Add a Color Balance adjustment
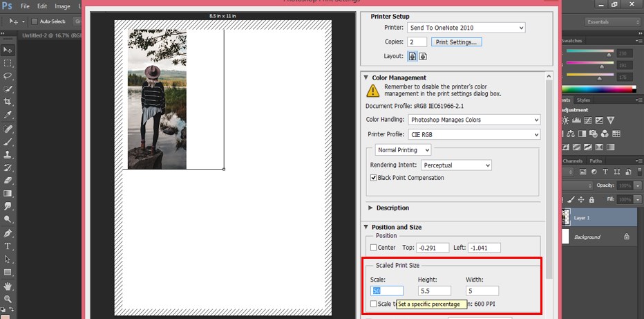This screenshot has height=319, width=644. 571,134
